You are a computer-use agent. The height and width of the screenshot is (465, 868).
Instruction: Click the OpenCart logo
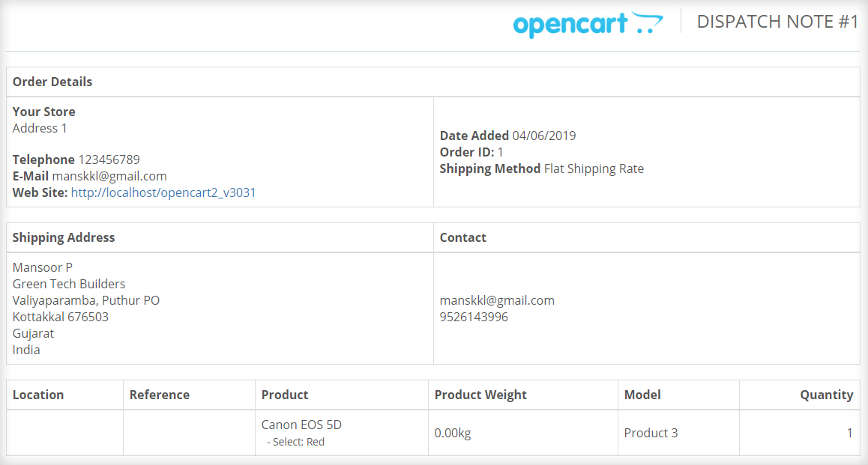pyautogui.click(x=588, y=24)
